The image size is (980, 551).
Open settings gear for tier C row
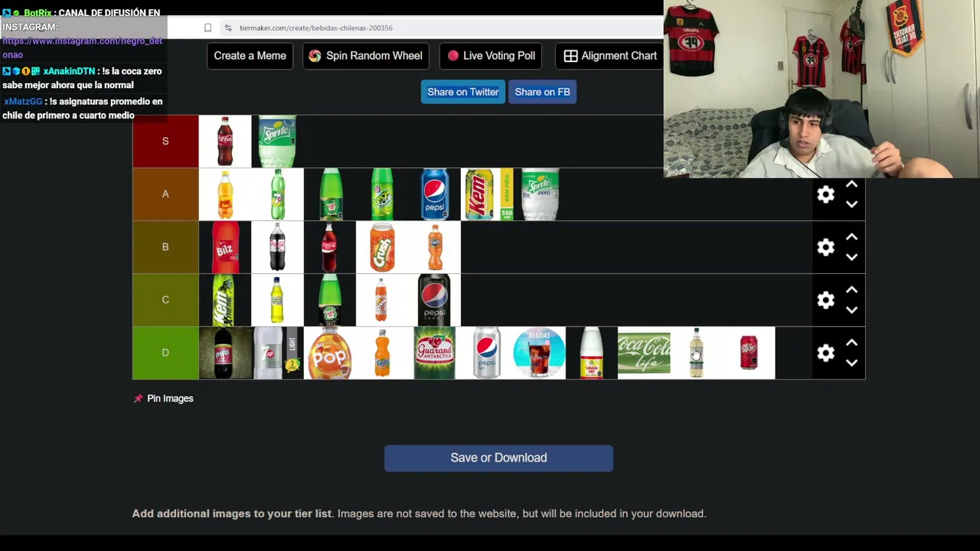point(825,300)
